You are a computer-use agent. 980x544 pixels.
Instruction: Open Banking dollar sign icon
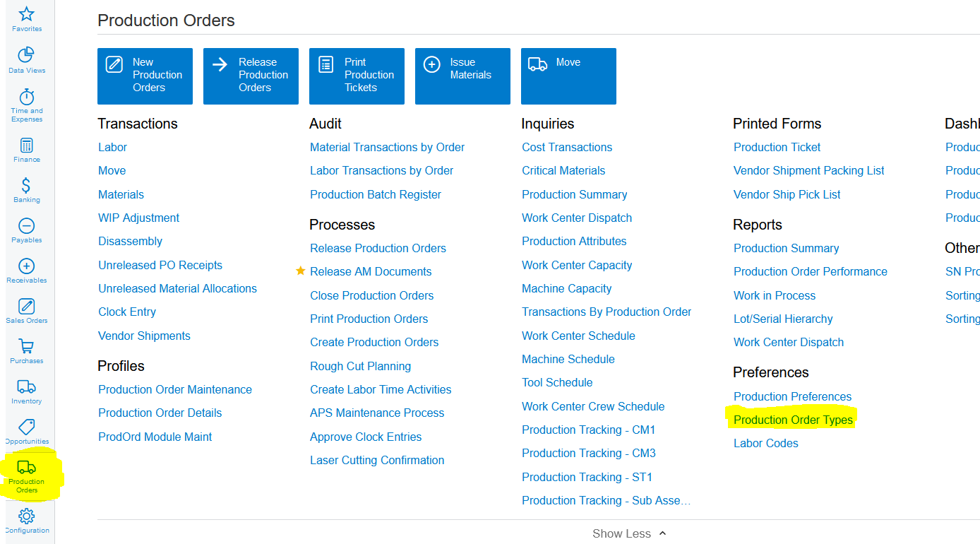(26, 186)
